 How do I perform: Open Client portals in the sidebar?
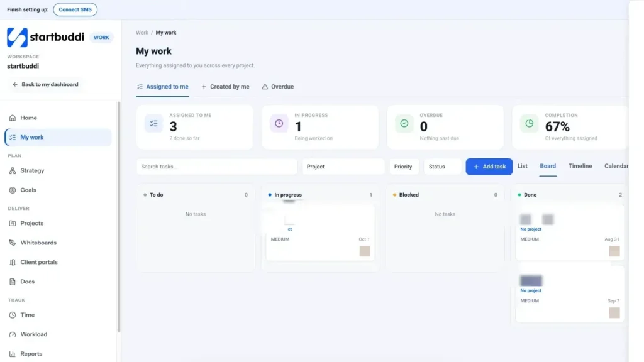tap(58, 262)
